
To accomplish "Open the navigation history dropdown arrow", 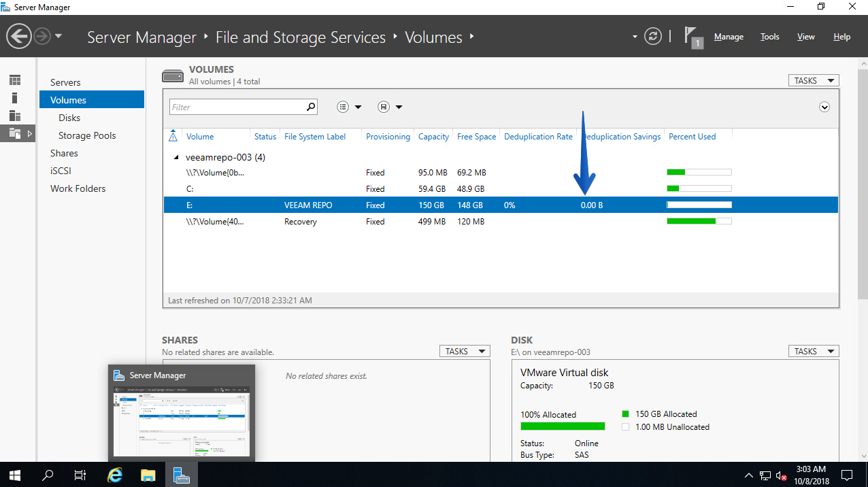I will coord(59,36).
